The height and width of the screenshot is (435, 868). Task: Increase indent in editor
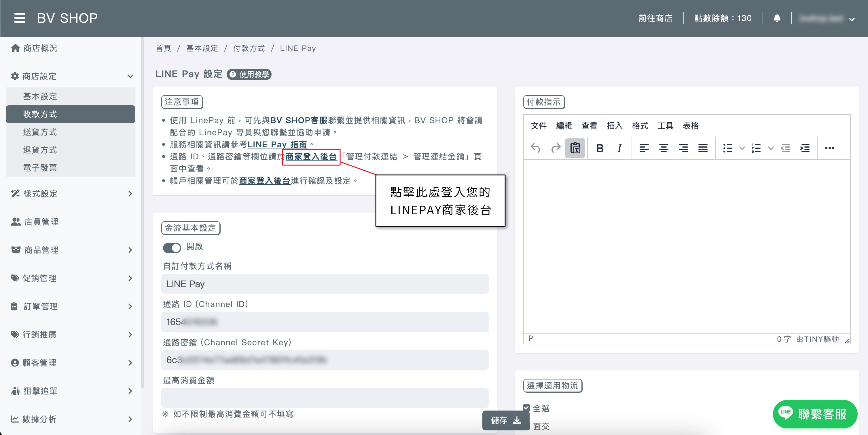point(805,148)
